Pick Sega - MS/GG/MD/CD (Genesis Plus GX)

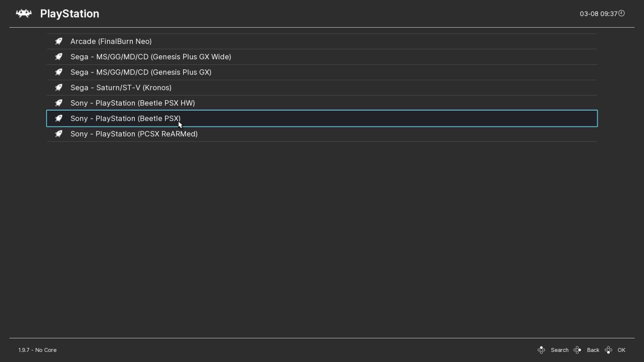pyautogui.click(x=322, y=72)
